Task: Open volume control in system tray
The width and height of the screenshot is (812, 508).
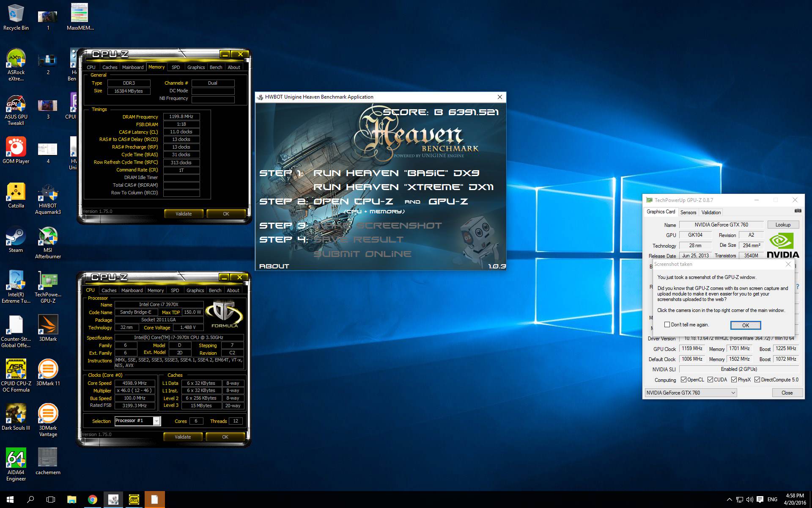Action: (x=749, y=500)
